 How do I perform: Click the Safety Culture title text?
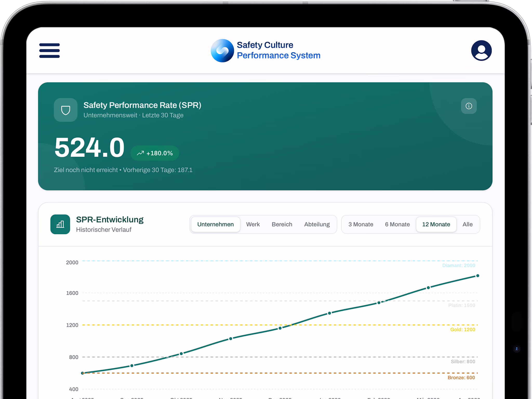[265, 45]
